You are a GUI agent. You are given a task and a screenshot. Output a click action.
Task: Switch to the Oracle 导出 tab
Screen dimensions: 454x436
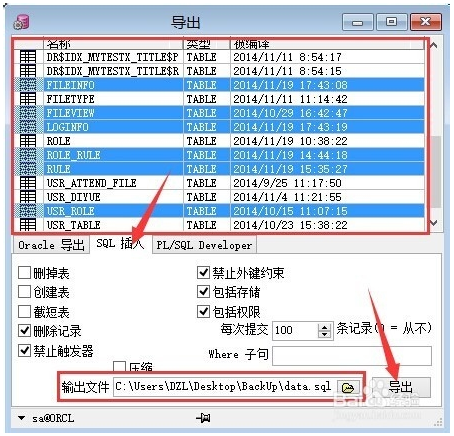point(51,245)
